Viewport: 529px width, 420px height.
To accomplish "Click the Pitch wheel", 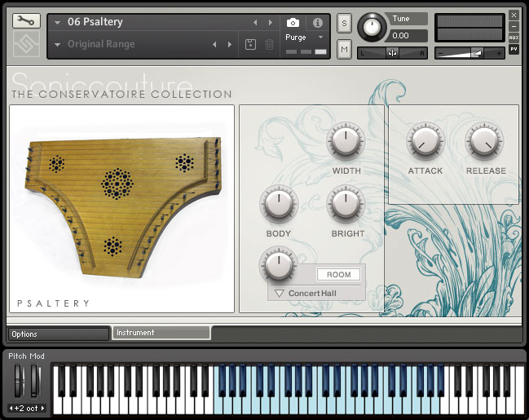I will pos(20,381).
